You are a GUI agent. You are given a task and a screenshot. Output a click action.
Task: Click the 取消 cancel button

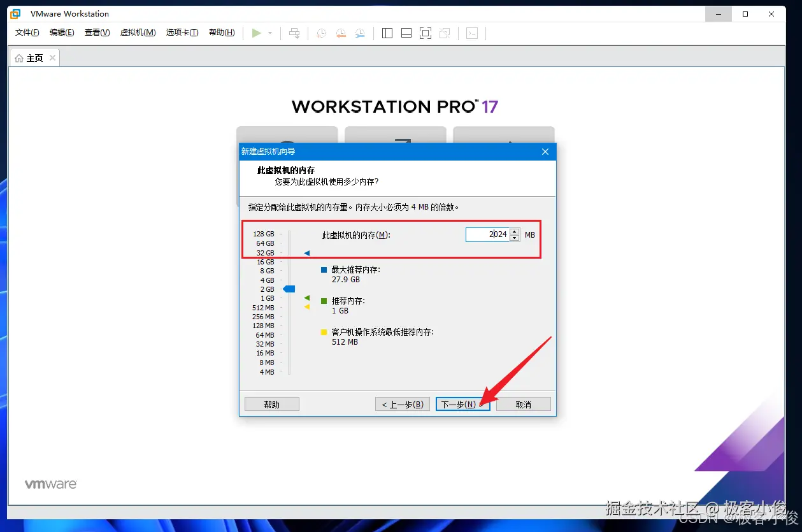[524, 404]
